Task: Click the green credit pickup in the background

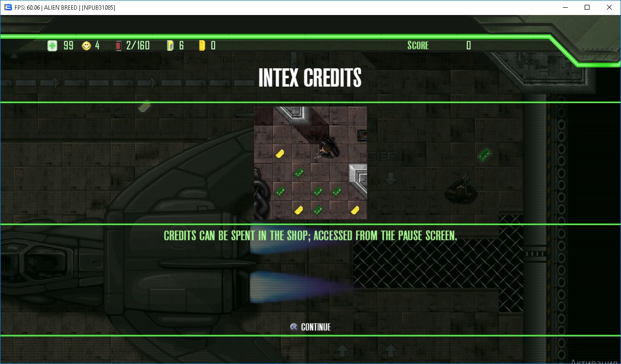Action: coord(484,155)
